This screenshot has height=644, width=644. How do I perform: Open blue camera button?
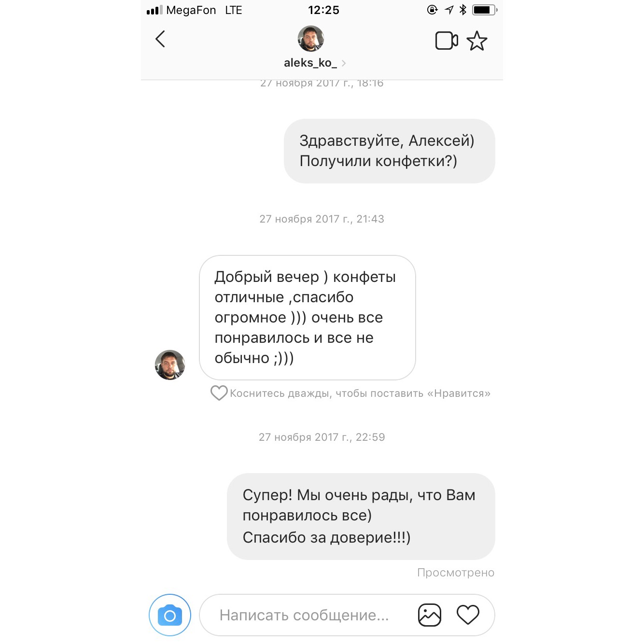(170, 615)
